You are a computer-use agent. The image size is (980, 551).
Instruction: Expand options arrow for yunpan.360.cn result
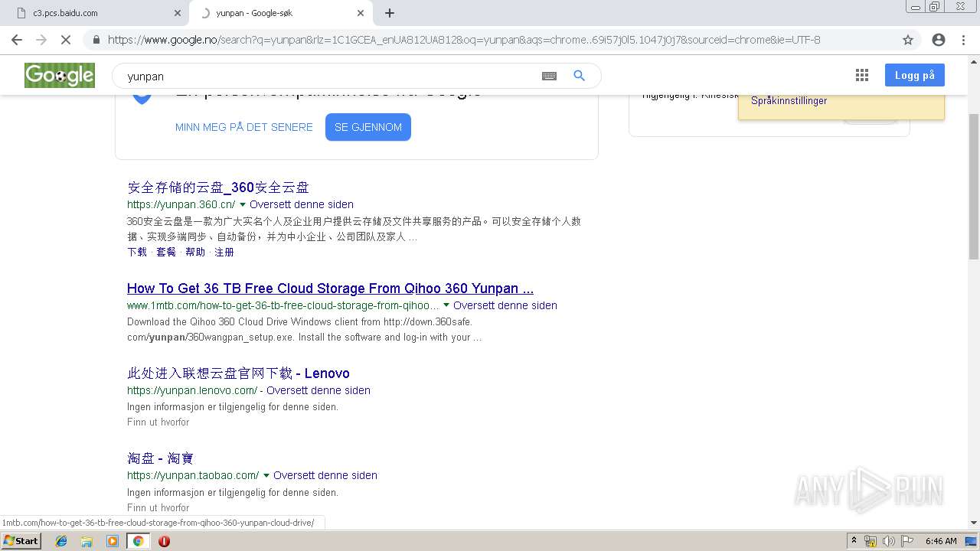pos(243,204)
